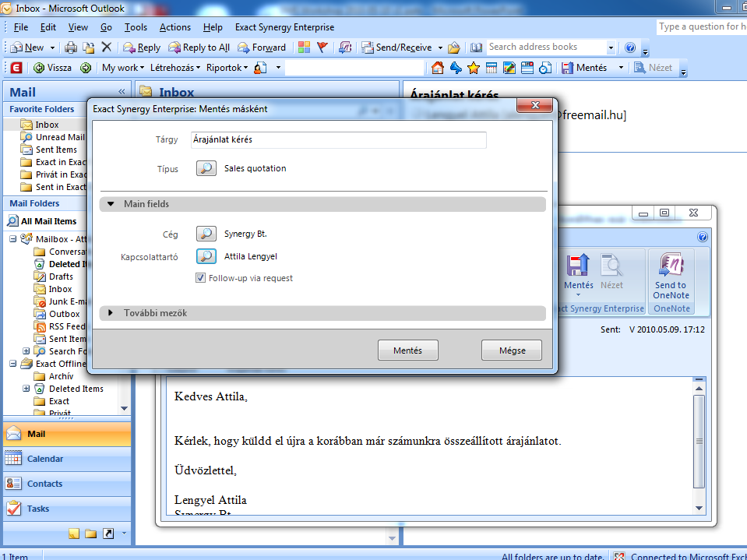747x560 pixels.
Task: Click the Delete X icon in the toolbar
Action: pos(106,48)
